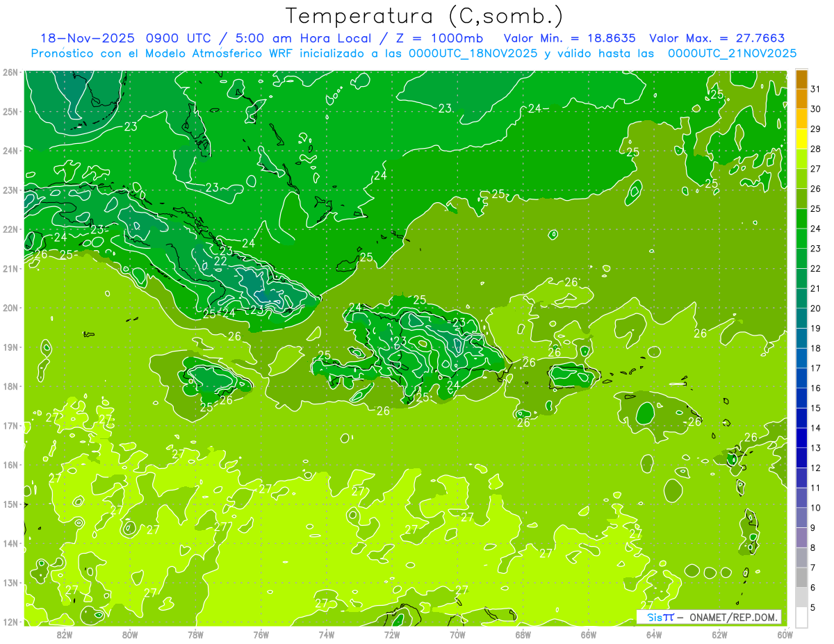Click the 20 label on the color scale

point(815,308)
